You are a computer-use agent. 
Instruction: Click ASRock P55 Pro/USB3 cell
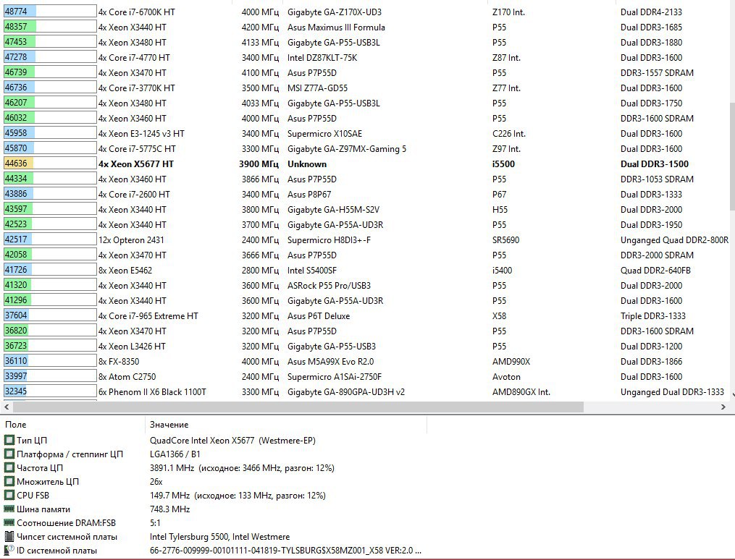pyautogui.click(x=329, y=286)
